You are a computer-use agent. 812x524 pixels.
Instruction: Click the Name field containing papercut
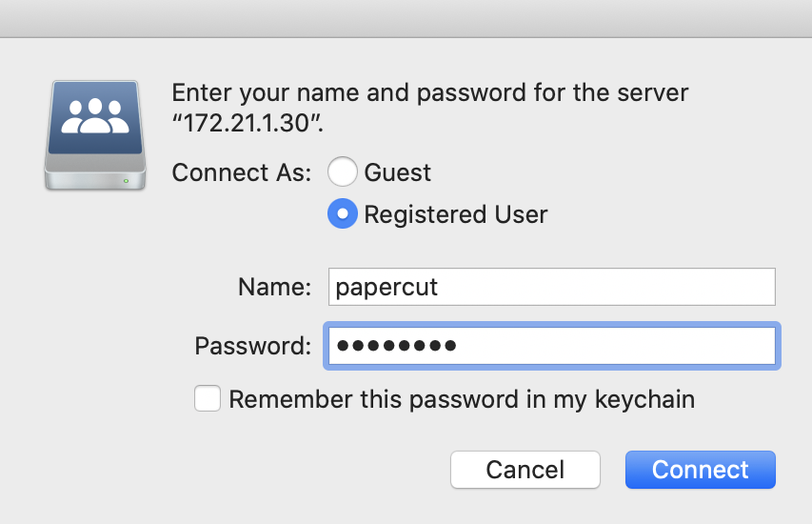click(551, 287)
